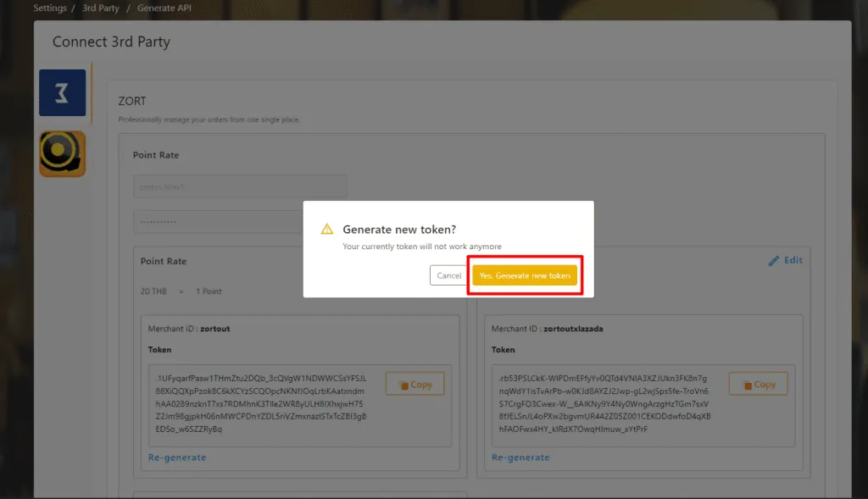868x499 pixels.
Task: Click Re-generate under zortoutxlazada token
Action: [x=520, y=457]
